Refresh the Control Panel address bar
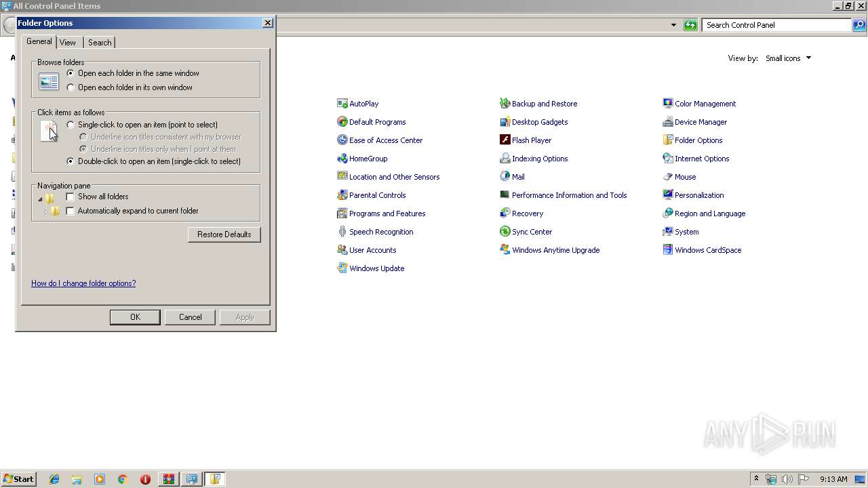The image size is (868, 488). 690,25
